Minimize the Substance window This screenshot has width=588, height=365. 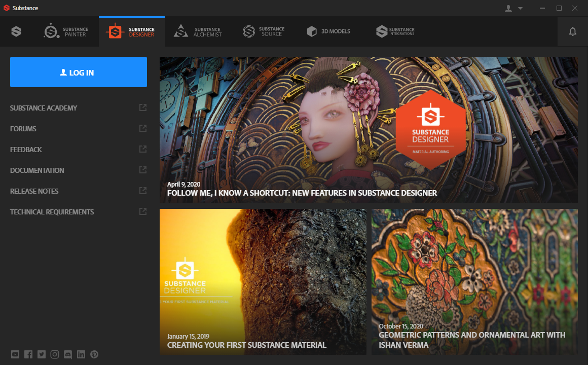[542, 8]
